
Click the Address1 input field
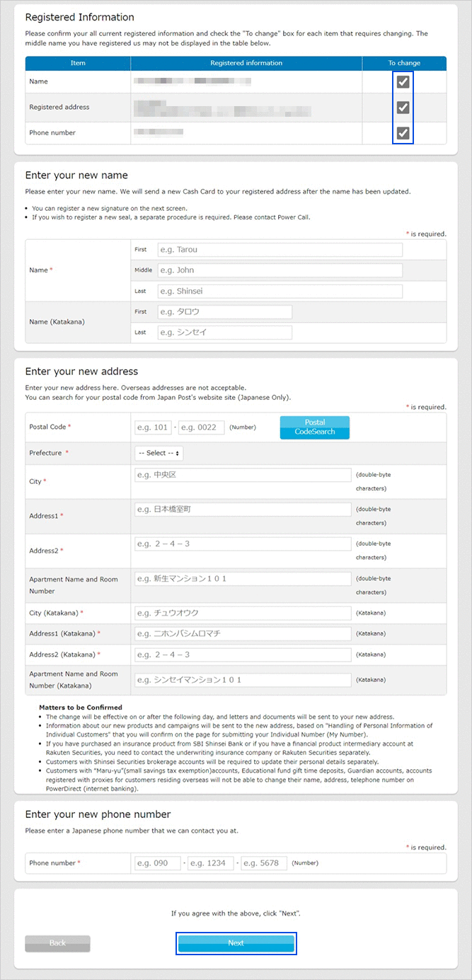click(x=243, y=509)
